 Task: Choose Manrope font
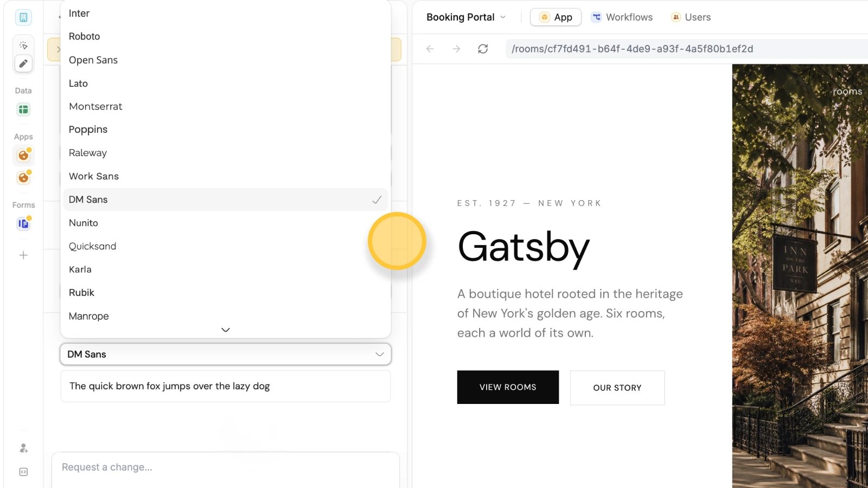(226, 316)
